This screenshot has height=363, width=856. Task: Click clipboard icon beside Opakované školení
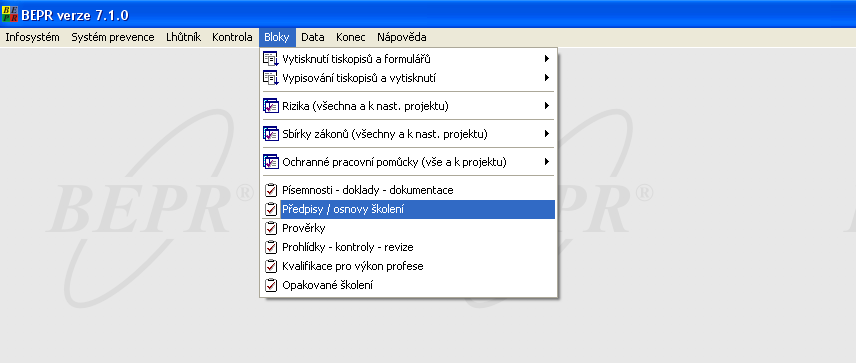[x=271, y=285]
